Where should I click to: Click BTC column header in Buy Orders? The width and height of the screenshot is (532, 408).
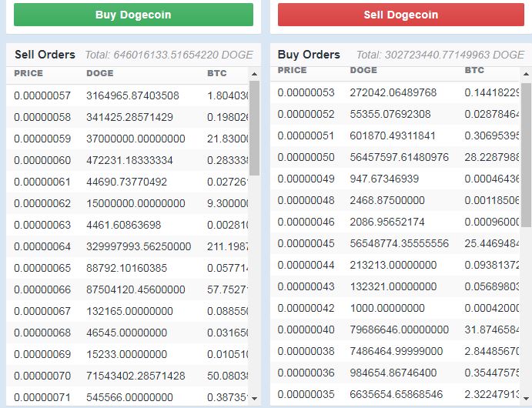pos(474,70)
